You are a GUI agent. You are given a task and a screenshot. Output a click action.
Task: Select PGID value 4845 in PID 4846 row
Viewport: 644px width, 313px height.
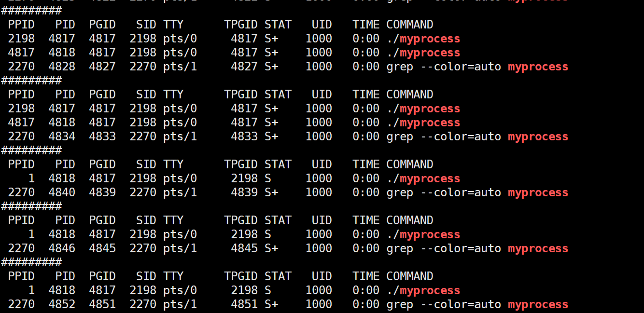click(x=102, y=248)
